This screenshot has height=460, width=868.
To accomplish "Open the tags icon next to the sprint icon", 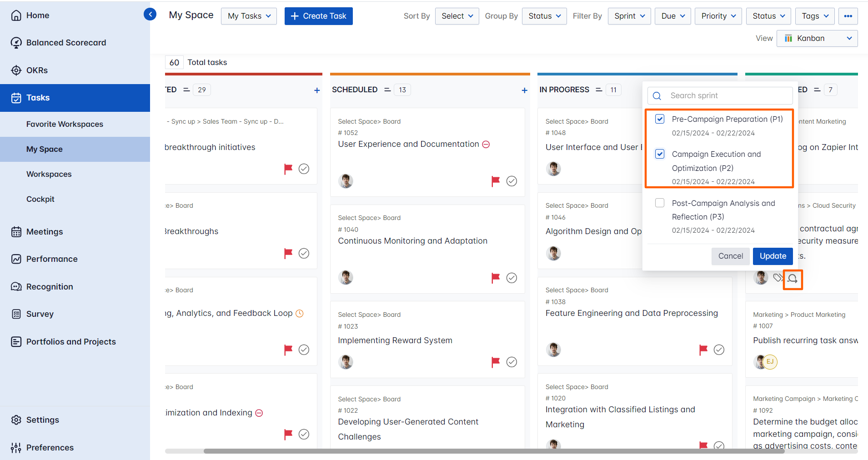I will tap(777, 277).
